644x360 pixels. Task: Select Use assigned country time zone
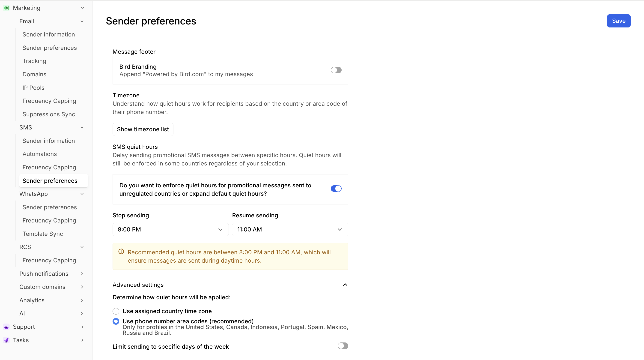(116, 311)
